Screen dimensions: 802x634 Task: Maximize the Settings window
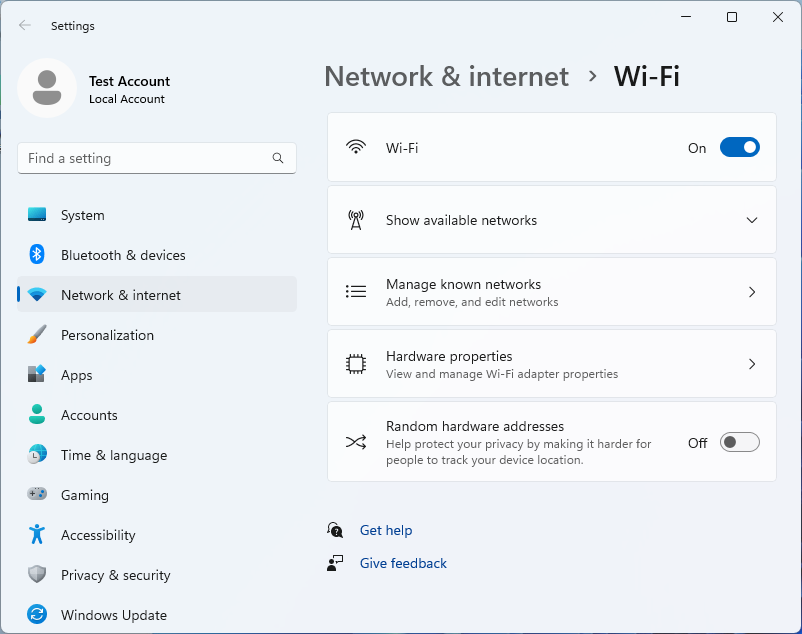732,17
